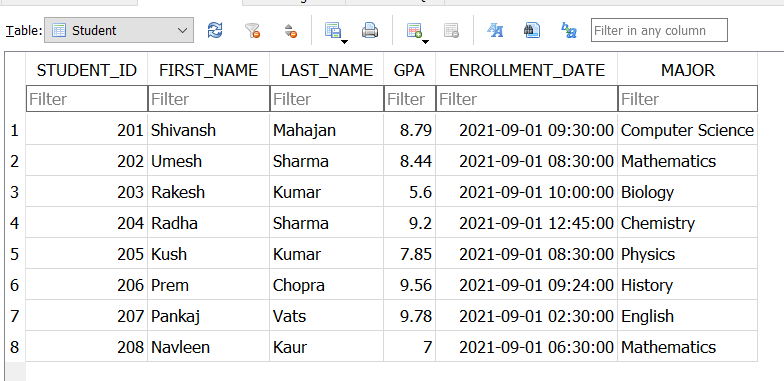This screenshot has width=784, height=381.
Task: Click the FIRST_NAME filter field
Action: (208, 99)
